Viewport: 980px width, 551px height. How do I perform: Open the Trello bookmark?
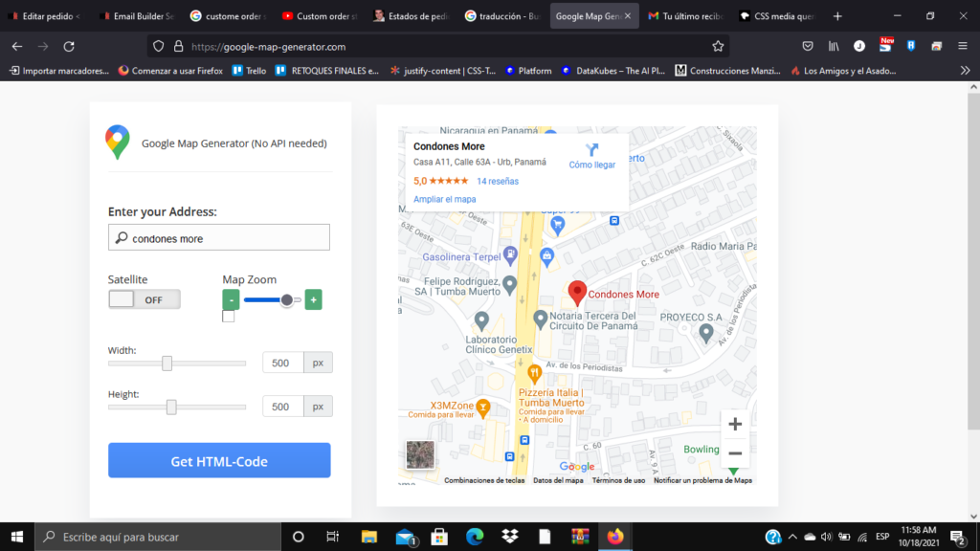250,71
